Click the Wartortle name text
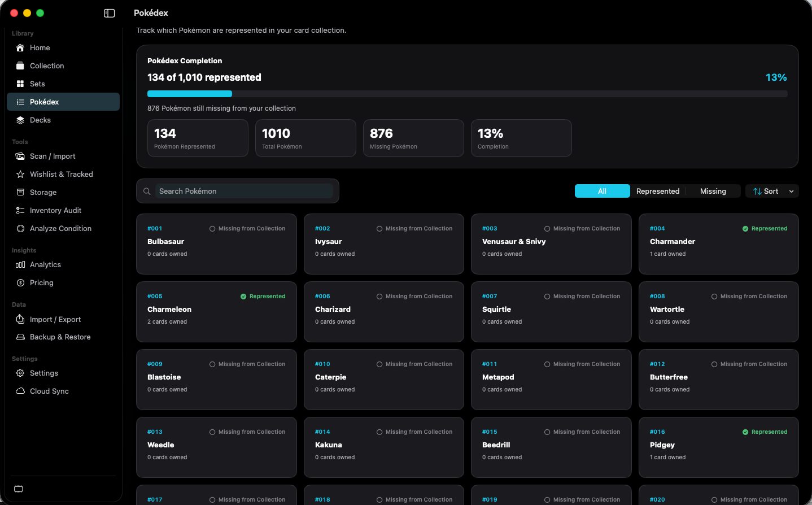The height and width of the screenshot is (505, 812). coord(667,310)
